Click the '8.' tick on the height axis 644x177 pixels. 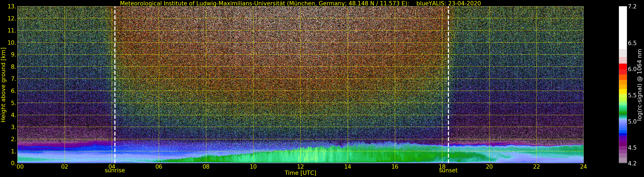pos(14,67)
